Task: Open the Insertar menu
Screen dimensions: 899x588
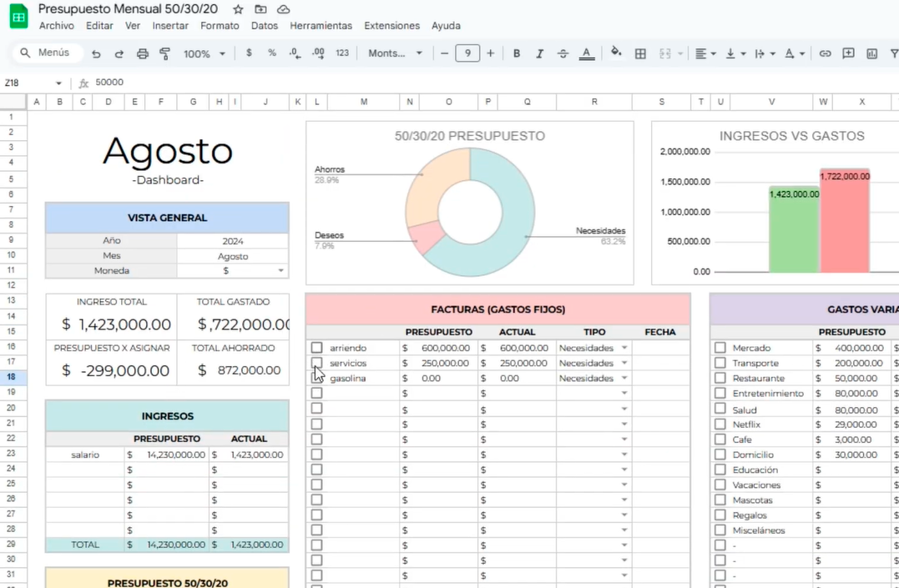Action: (170, 26)
